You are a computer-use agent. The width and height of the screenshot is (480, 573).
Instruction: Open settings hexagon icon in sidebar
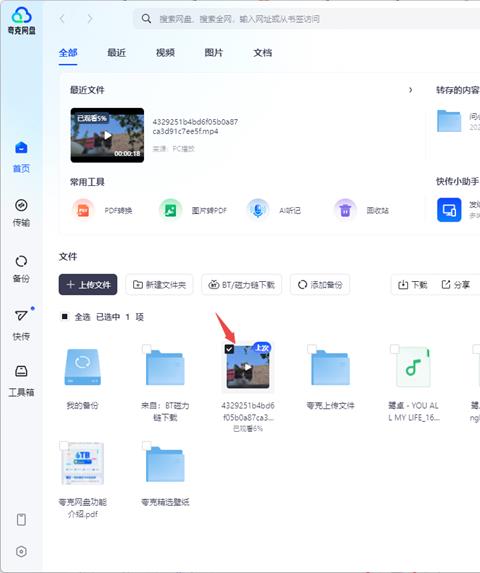[x=21, y=551]
